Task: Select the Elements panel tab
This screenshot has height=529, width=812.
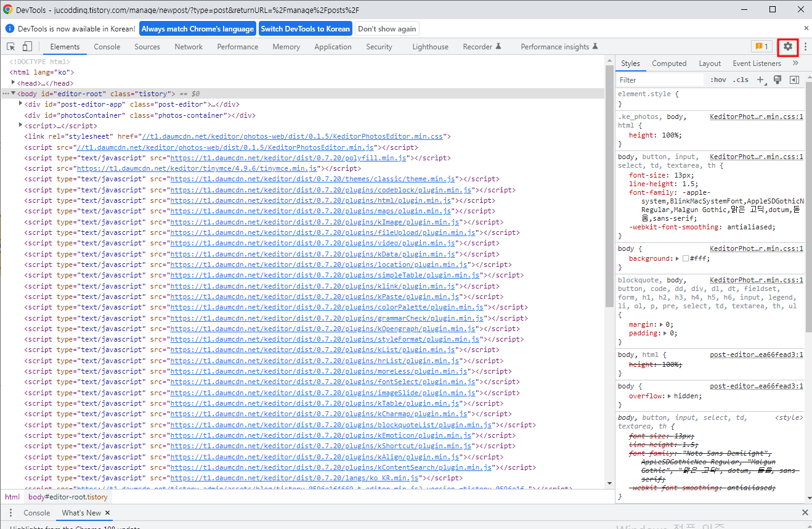Action: 65,47
